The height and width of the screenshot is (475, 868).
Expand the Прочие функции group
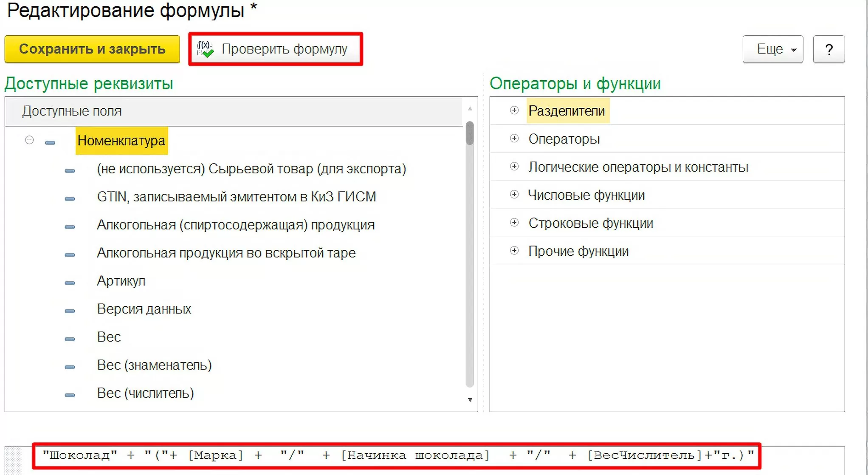[514, 251]
